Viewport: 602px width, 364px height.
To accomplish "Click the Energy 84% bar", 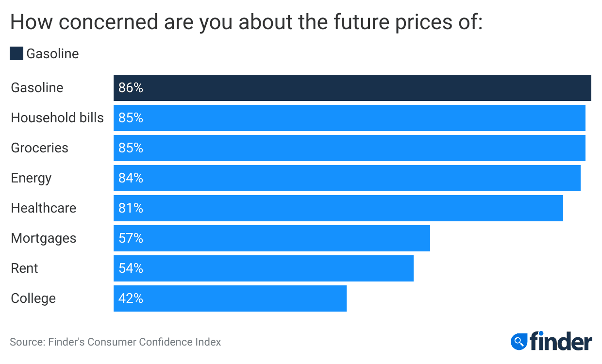I will tap(347, 178).
